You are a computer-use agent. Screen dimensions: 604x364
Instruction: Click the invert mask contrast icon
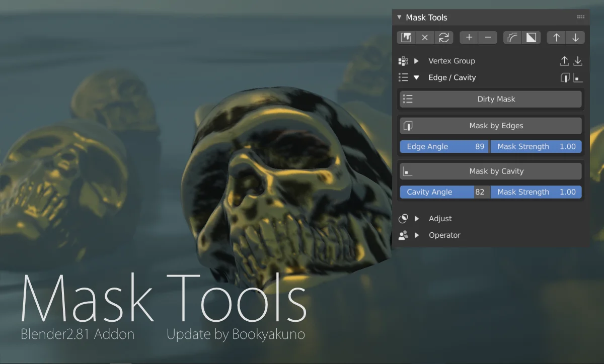click(530, 37)
